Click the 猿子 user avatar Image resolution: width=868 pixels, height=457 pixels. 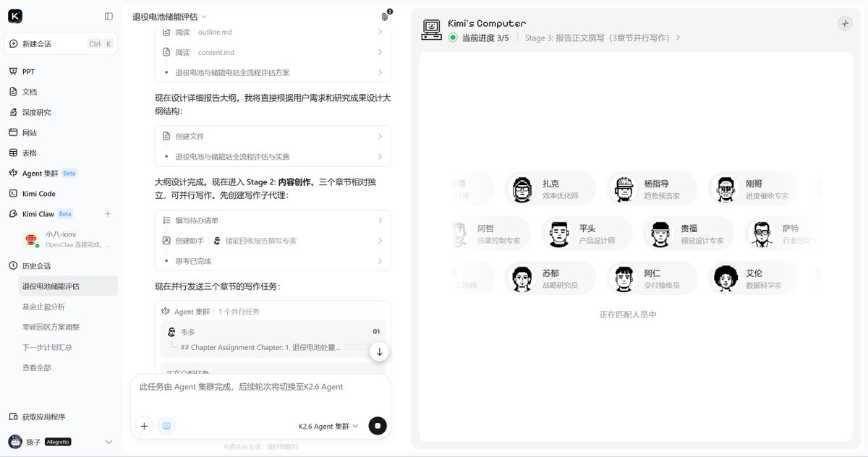[x=15, y=441]
